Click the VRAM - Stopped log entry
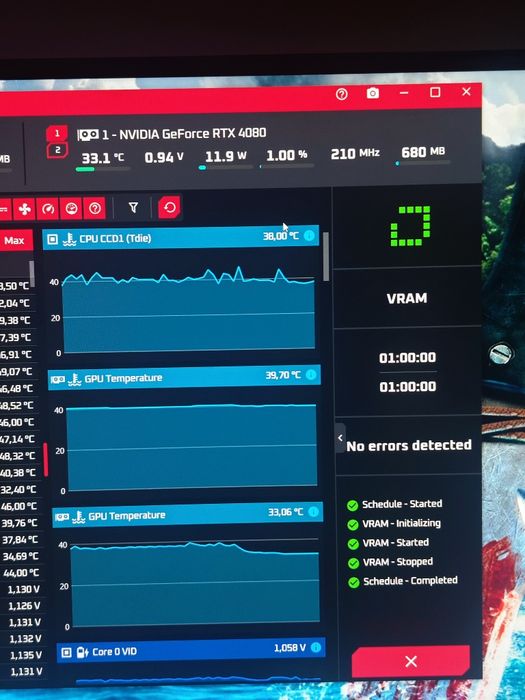Image resolution: width=525 pixels, height=700 pixels. coord(398,562)
